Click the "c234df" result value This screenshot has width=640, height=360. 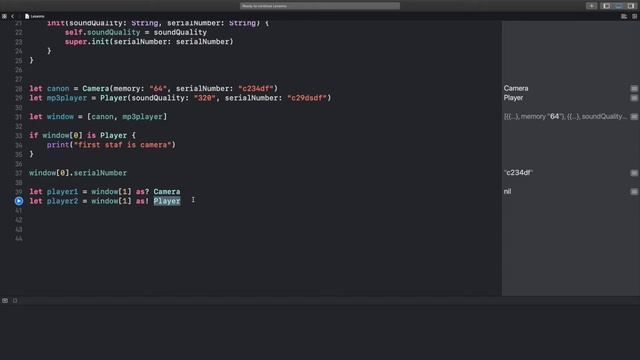518,173
